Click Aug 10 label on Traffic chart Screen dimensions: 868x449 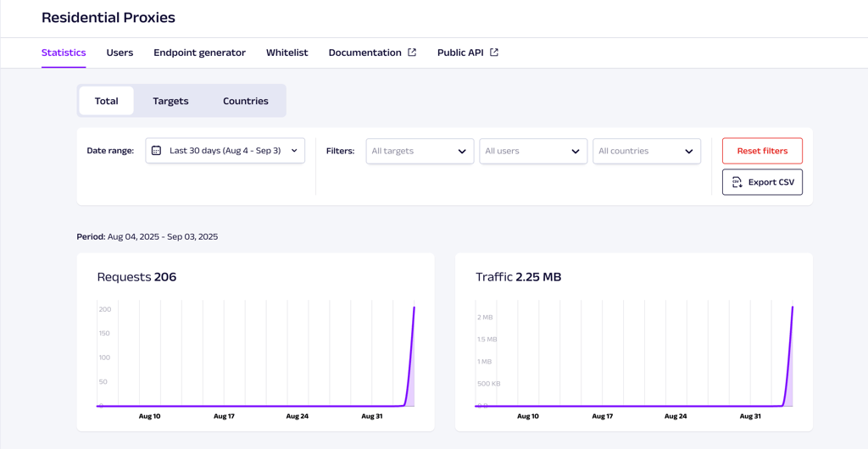click(528, 416)
